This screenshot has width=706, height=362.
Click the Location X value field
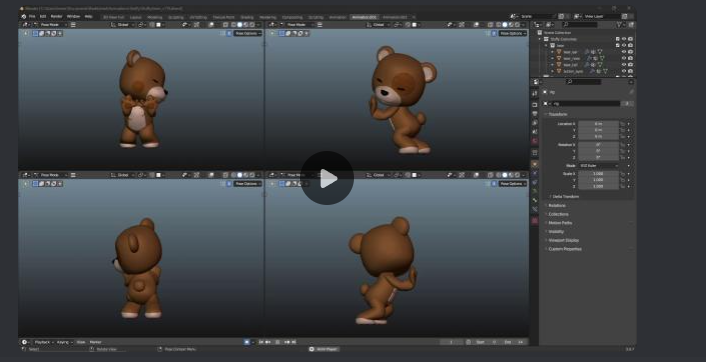pyautogui.click(x=598, y=124)
